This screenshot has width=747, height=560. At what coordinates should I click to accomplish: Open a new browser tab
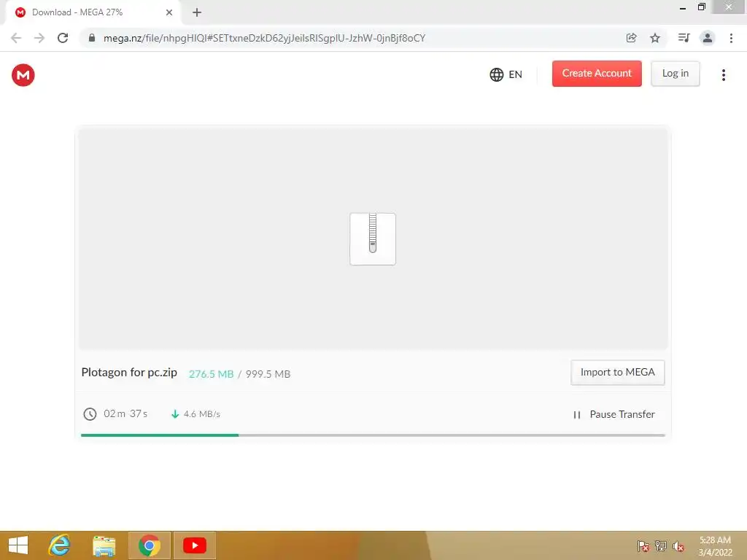click(x=197, y=12)
